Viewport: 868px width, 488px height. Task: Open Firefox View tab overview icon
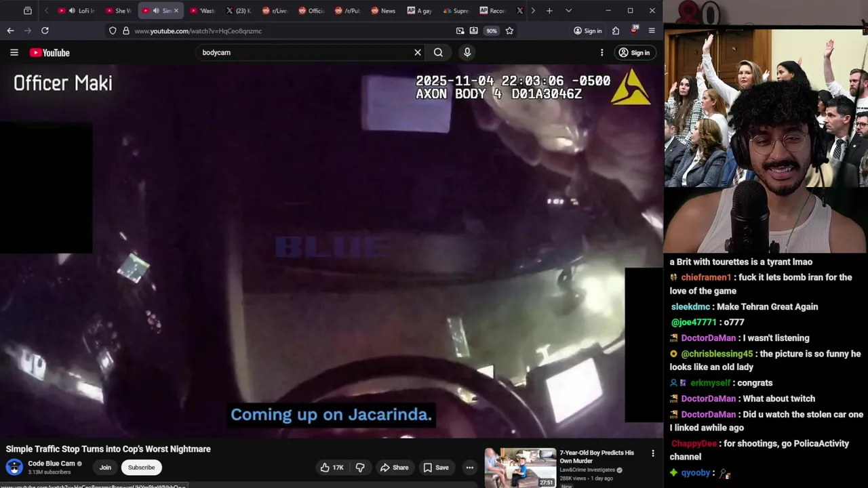(x=27, y=10)
